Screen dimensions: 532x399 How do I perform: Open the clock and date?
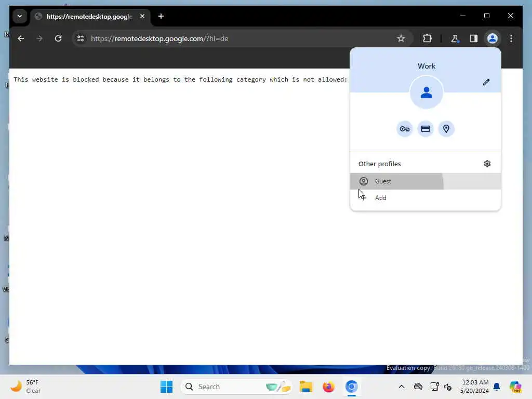[474, 387]
